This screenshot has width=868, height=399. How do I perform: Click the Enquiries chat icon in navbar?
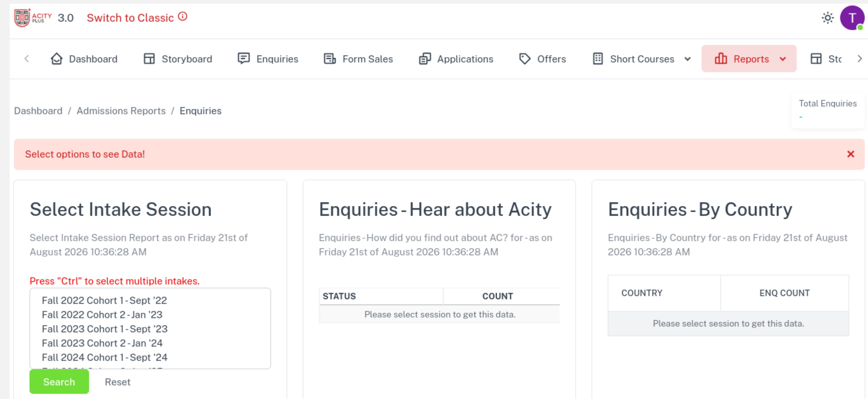244,59
